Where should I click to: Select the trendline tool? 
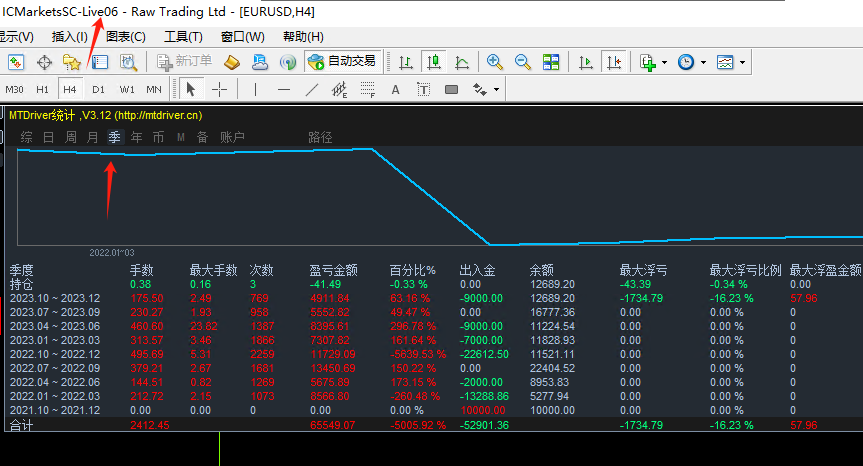312,90
